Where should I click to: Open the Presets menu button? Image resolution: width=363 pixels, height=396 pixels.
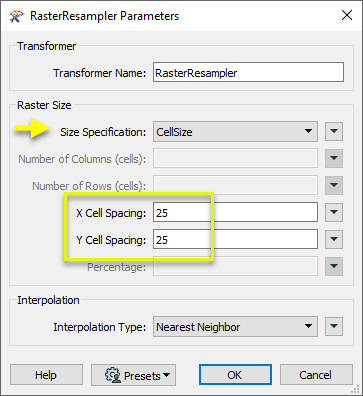pos(133,375)
